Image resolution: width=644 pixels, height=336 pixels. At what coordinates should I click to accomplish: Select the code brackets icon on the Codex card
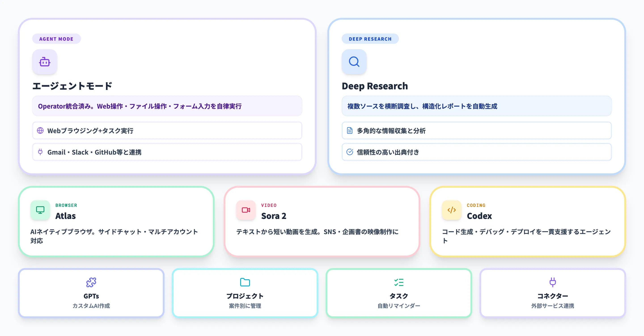click(451, 210)
